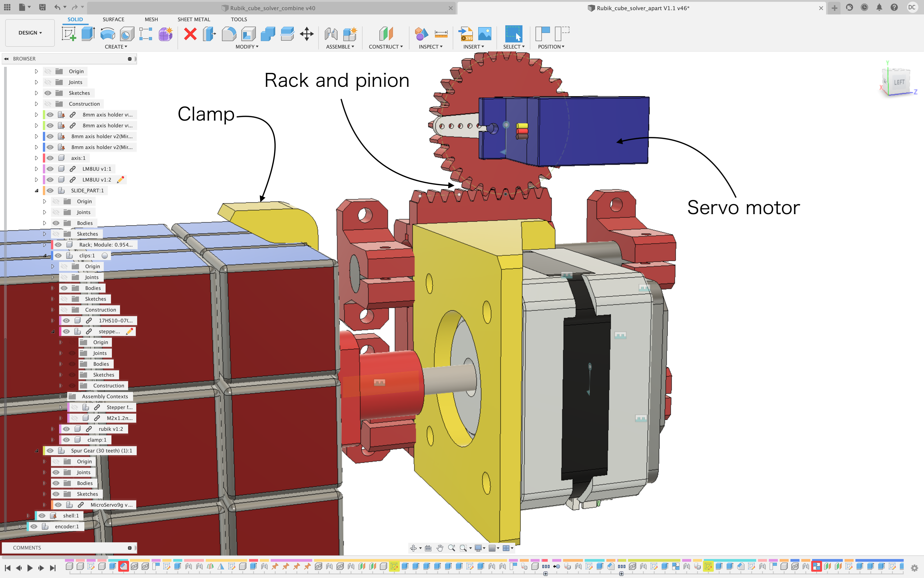Select the Create Form purple icon
The image size is (924, 578).
[x=166, y=34]
